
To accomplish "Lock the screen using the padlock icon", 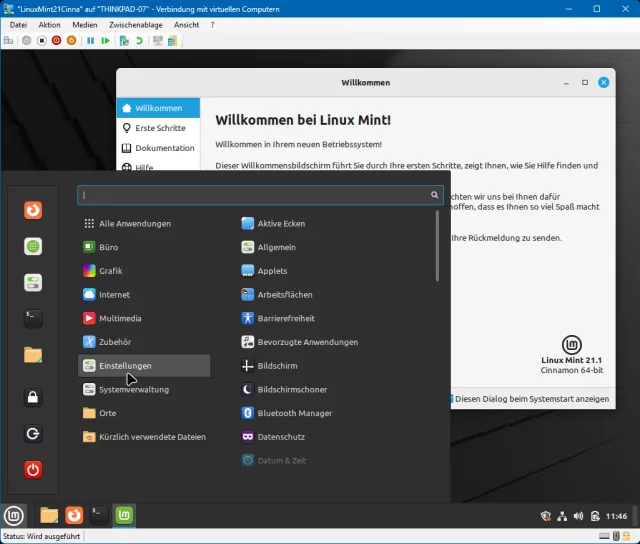I will [33, 397].
